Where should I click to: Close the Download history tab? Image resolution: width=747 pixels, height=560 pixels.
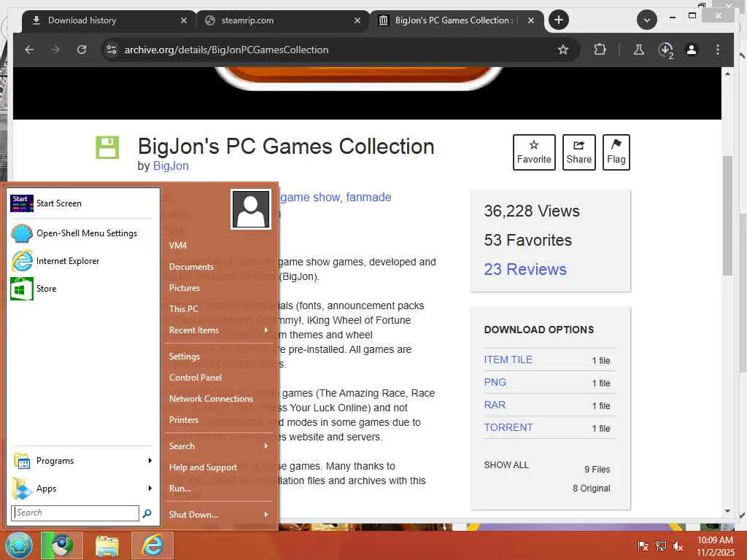click(x=183, y=20)
